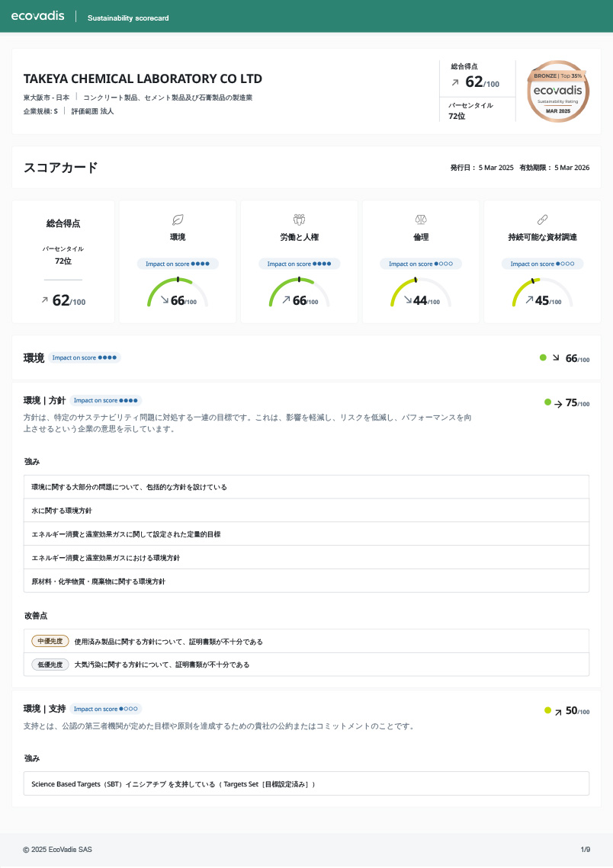Click the 75/100 score value
The height and width of the screenshot is (868, 613).
578,403
